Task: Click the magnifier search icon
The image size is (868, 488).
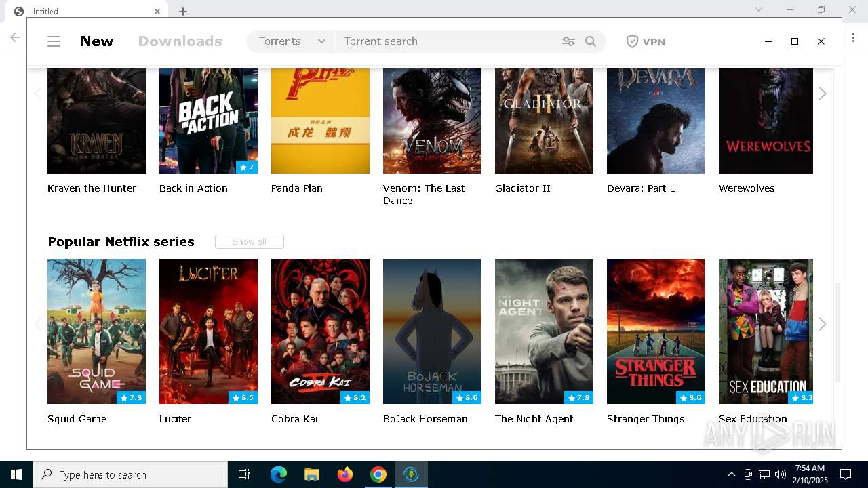Action: tap(591, 41)
